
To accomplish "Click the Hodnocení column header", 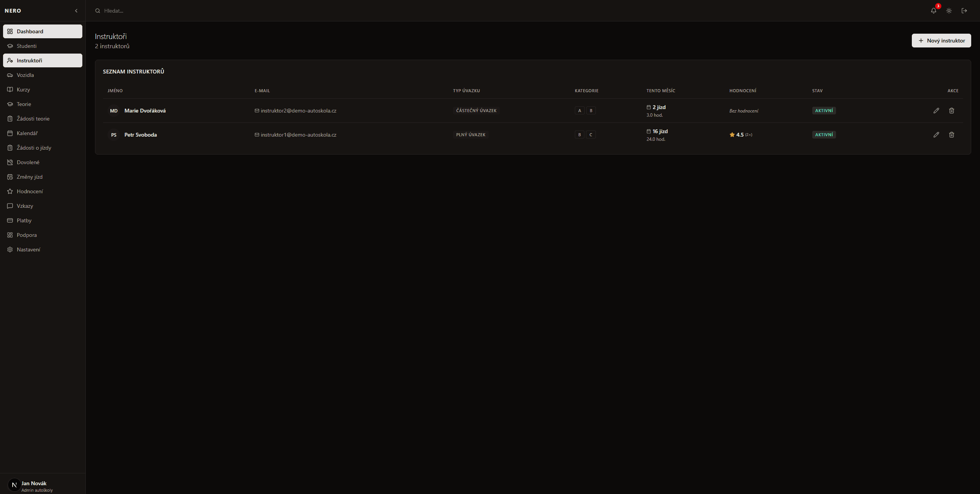I will tap(743, 91).
